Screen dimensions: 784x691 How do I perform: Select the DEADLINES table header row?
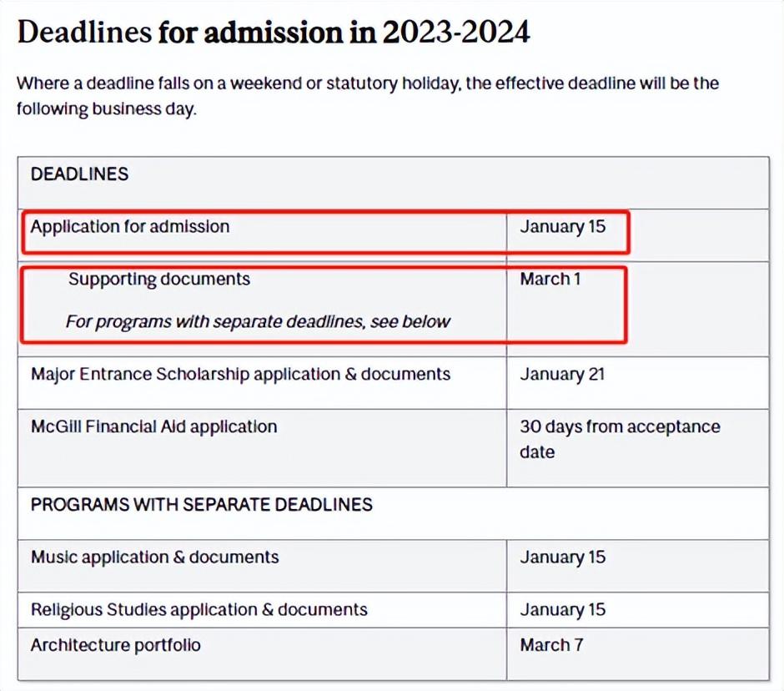tap(80, 174)
